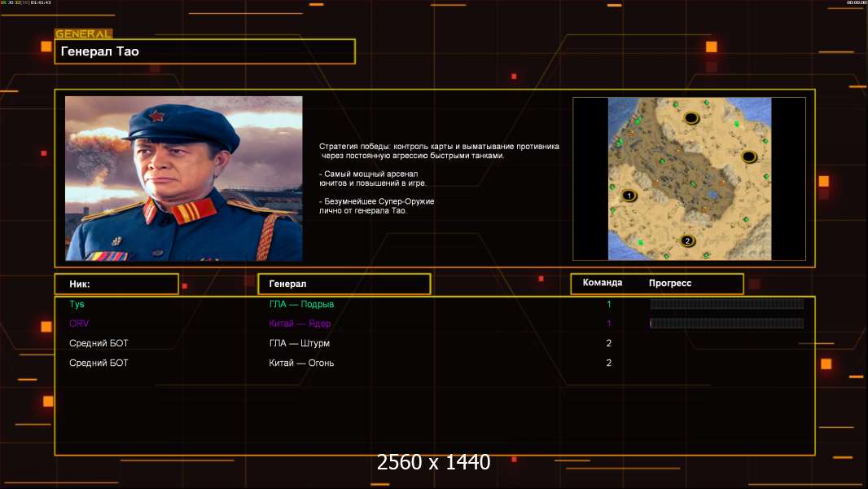Image resolution: width=868 pixels, height=489 pixels.
Task: Click the 'Стратегия победы' description line
Action: point(439,151)
